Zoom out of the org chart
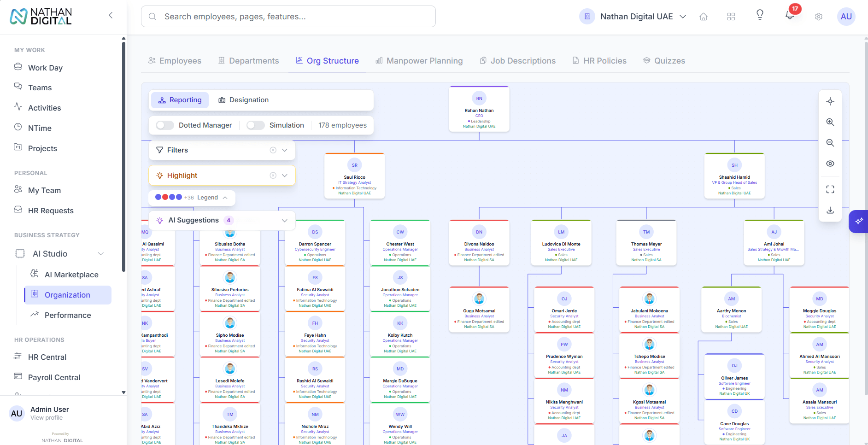This screenshot has width=868, height=445. coord(830,143)
